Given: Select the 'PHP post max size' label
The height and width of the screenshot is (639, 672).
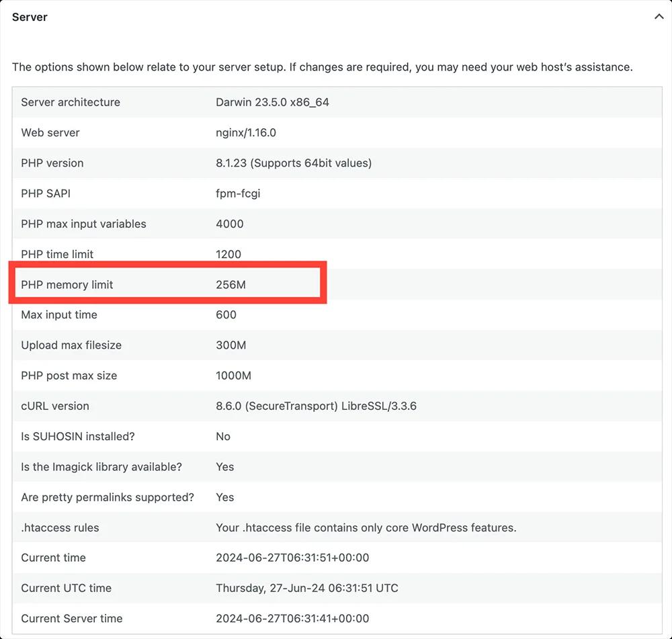Looking at the screenshot, I should [x=69, y=376].
